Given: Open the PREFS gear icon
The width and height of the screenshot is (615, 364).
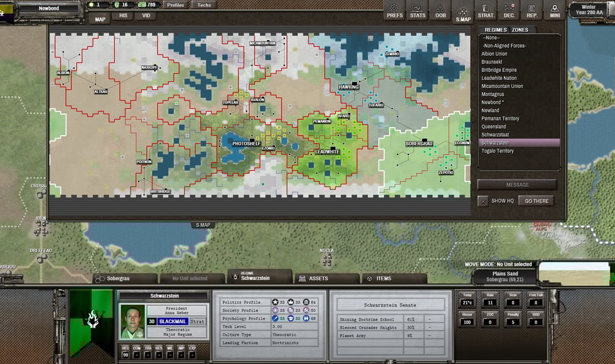Looking at the screenshot, I should [x=395, y=10].
